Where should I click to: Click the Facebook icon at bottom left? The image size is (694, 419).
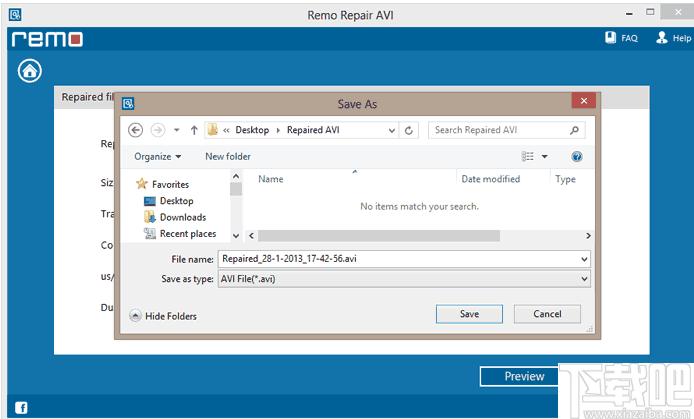[21, 407]
